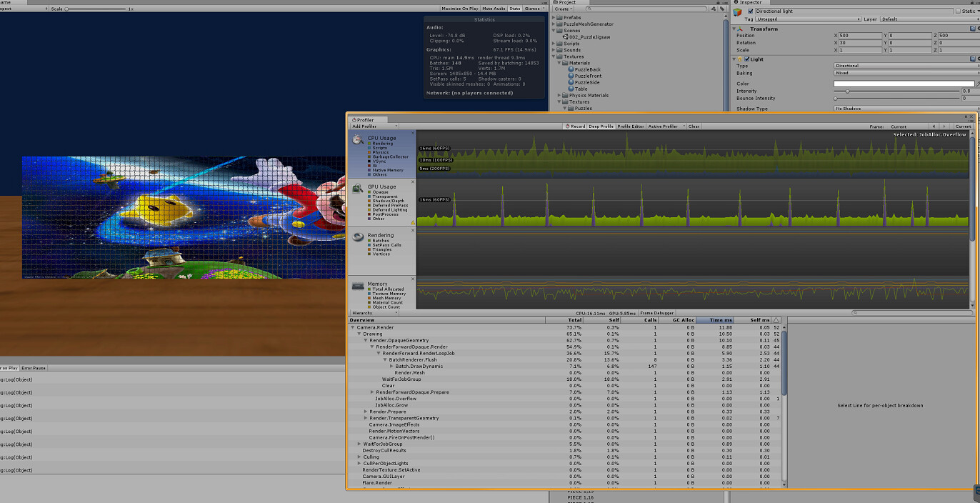The height and width of the screenshot is (503, 980).
Task: Collapse the Camera.Render profiler row
Action: pyautogui.click(x=352, y=327)
